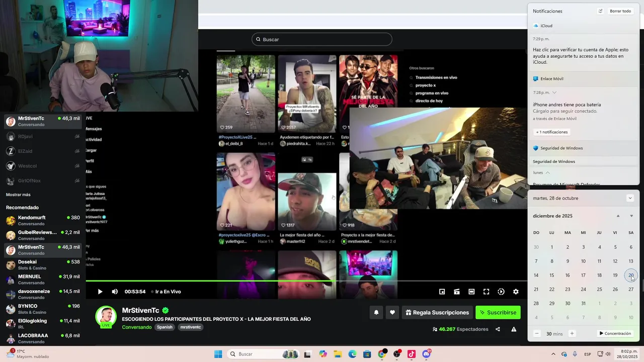Open recommended channel MERNUEL
Screen dimensions: 644x362
43,279
